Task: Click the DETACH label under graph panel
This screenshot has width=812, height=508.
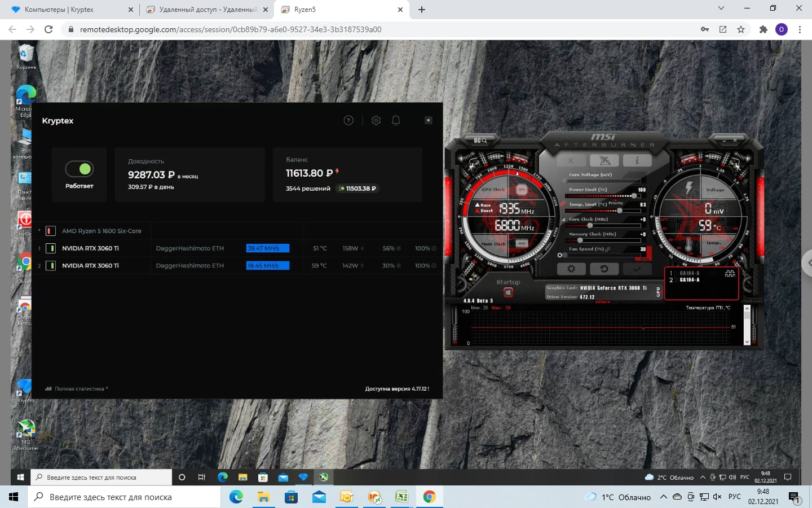Action: click(x=603, y=302)
